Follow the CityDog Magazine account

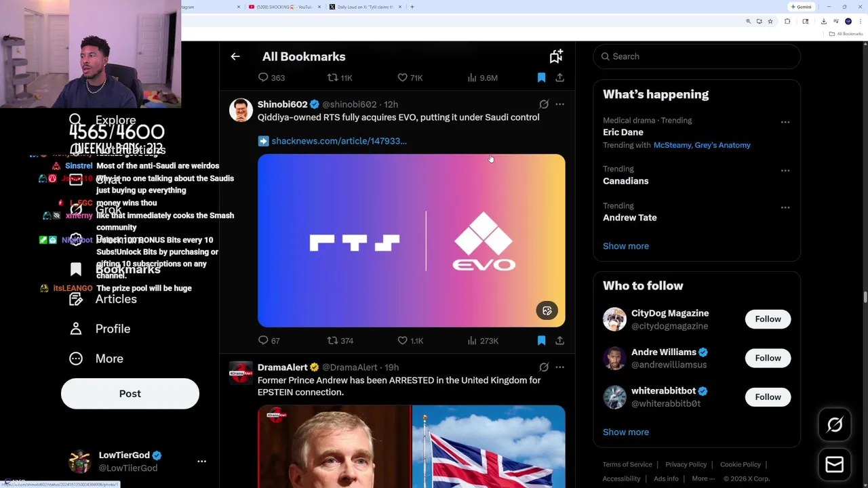pyautogui.click(x=768, y=319)
